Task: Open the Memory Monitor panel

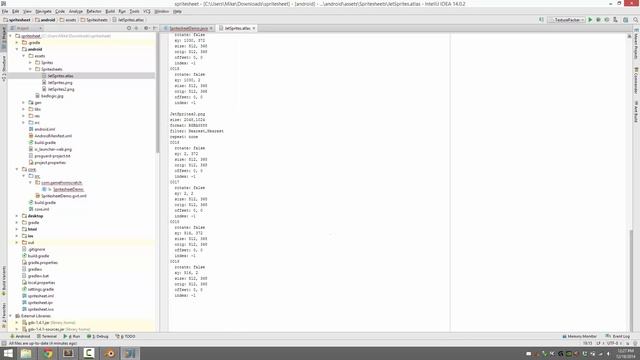Action: (x=580, y=336)
